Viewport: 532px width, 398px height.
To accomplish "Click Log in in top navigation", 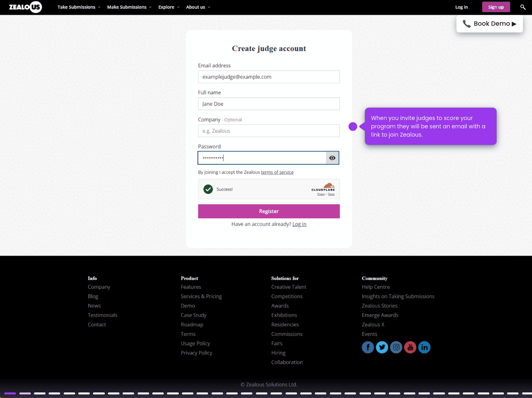I will (461, 7).
